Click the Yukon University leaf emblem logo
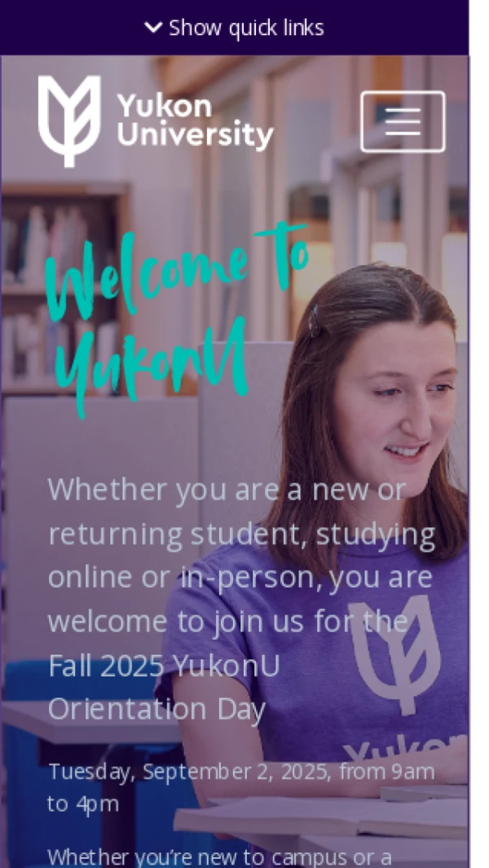This screenshot has width=489, height=868. pos(69,121)
